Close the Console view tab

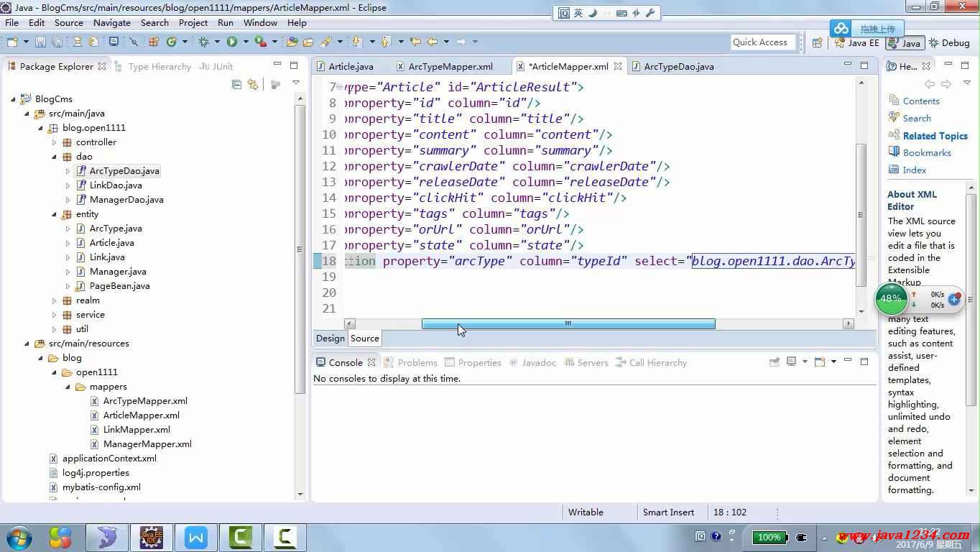(x=371, y=362)
